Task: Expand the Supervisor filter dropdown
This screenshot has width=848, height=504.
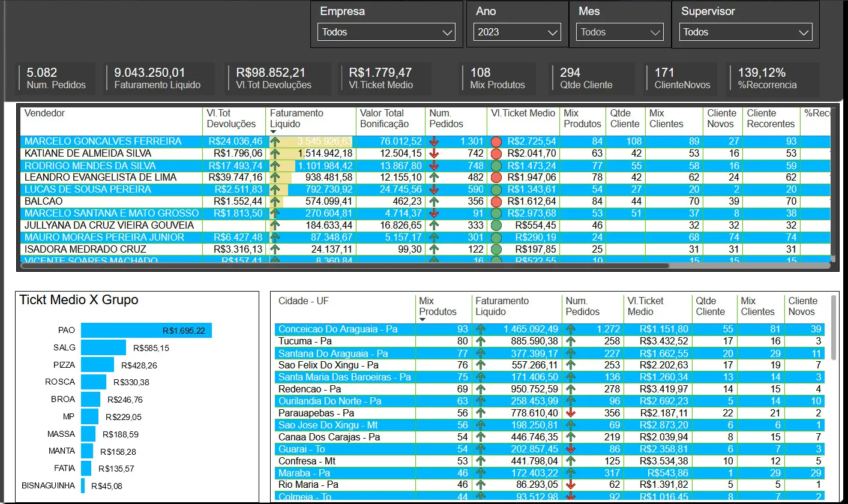Action: tap(746, 32)
